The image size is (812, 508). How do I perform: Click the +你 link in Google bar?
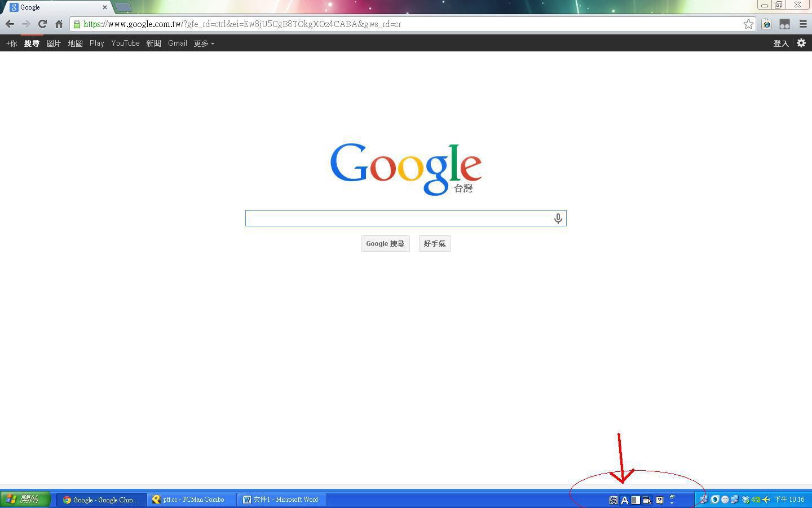coord(11,43)
